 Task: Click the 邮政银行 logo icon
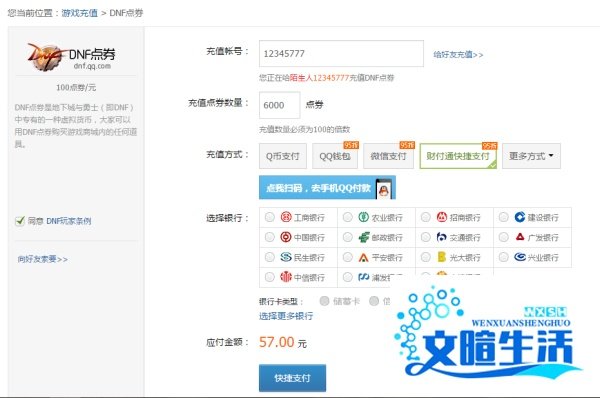364,237
